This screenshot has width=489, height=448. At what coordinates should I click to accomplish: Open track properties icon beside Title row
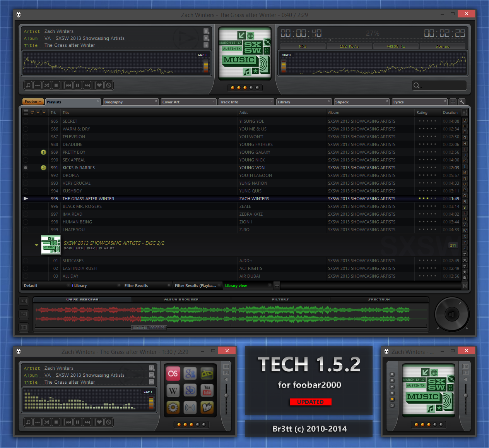(206, 45)
